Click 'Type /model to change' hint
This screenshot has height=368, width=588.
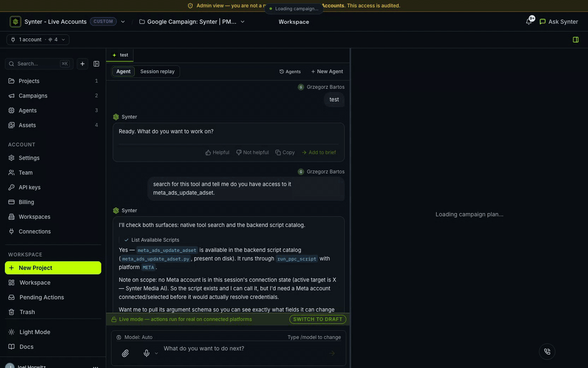click(314, 337)
